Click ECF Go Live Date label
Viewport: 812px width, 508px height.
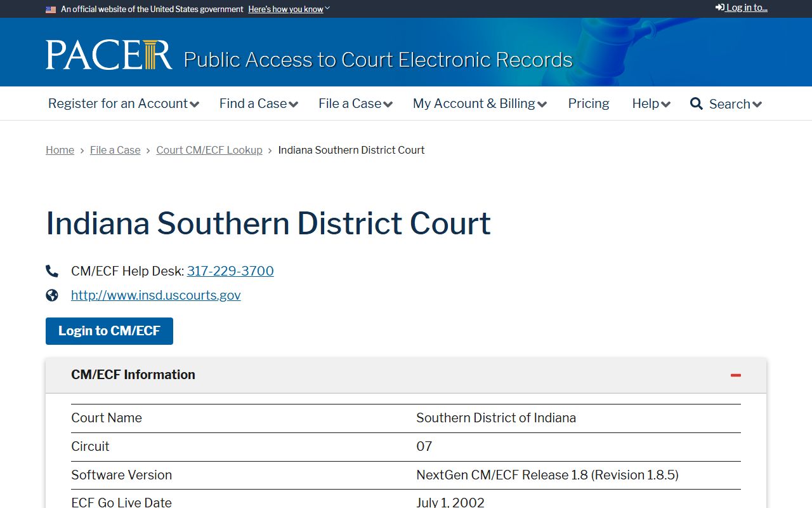[121, 502]
